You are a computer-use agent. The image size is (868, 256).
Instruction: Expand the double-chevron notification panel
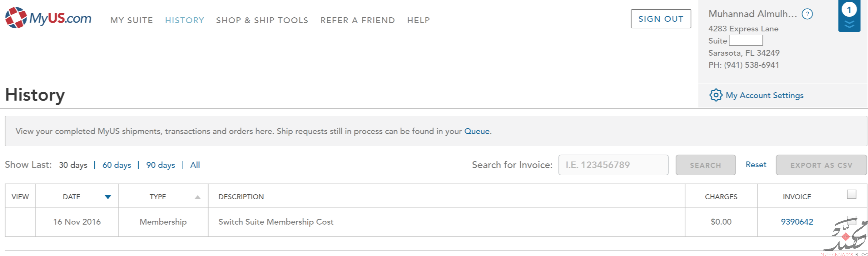[x=849, y=25]
